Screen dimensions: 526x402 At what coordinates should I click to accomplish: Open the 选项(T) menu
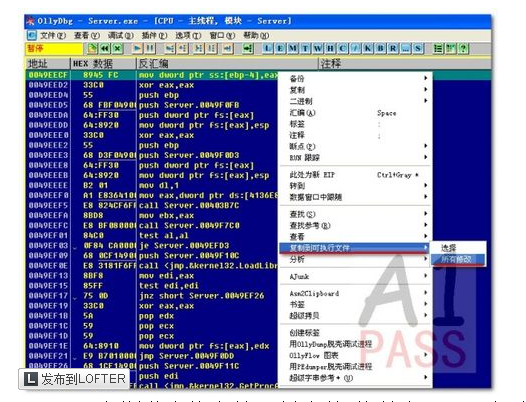188,35
